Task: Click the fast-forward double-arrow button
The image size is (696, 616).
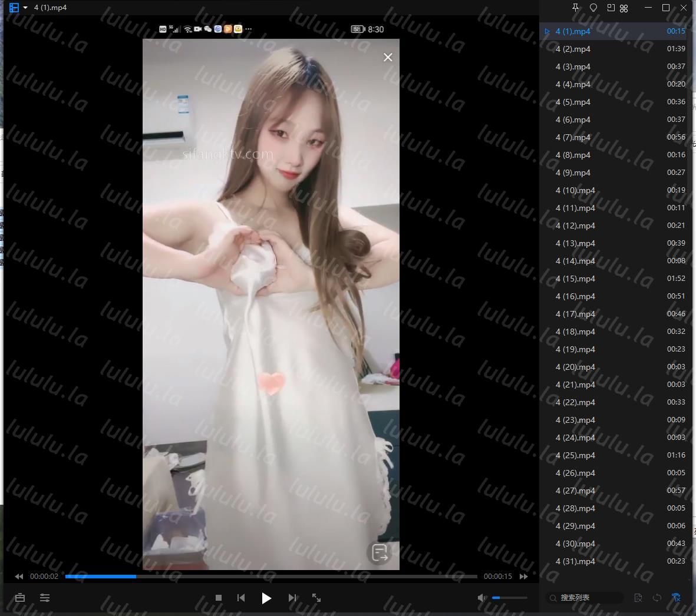Action: pos(523,577)
